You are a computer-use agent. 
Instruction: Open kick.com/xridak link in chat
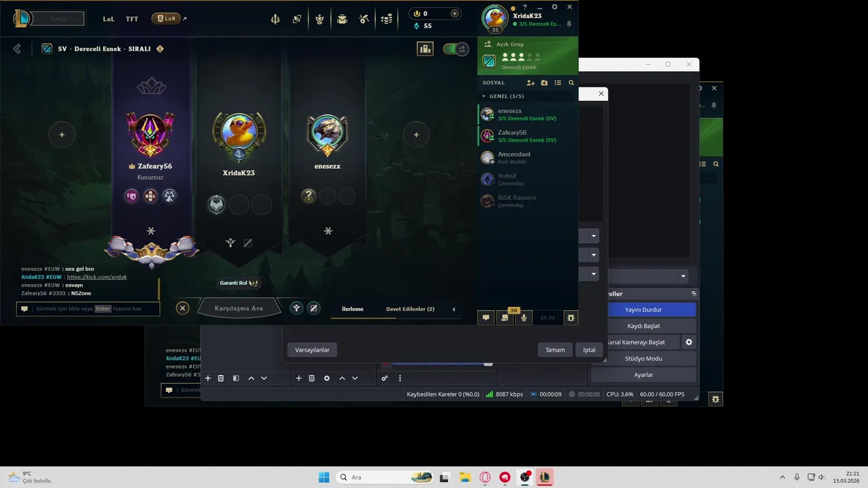click(x=97, y=277)
